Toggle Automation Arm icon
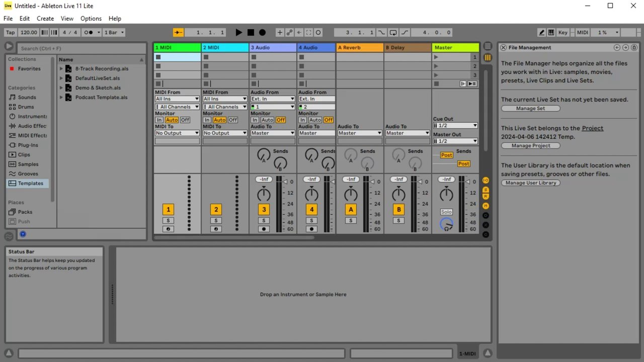The width and height of the screenshot is (644, 362). 289,32
